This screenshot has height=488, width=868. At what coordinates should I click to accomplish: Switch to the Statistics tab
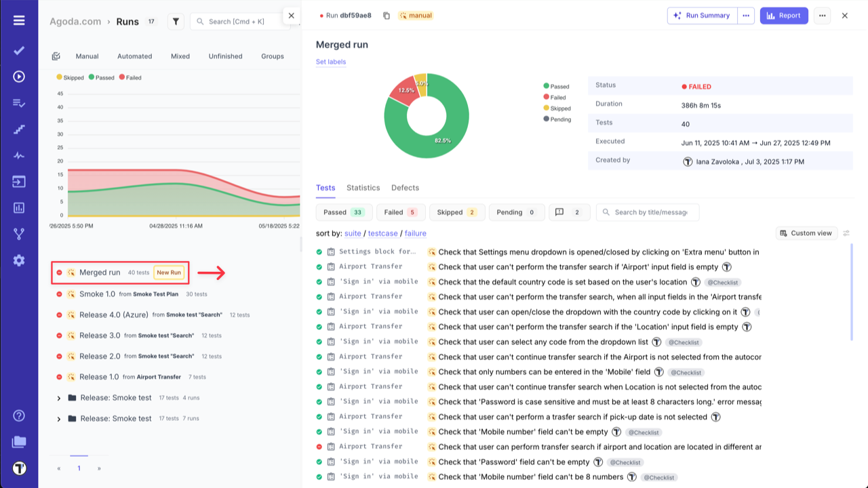point(363,188)
